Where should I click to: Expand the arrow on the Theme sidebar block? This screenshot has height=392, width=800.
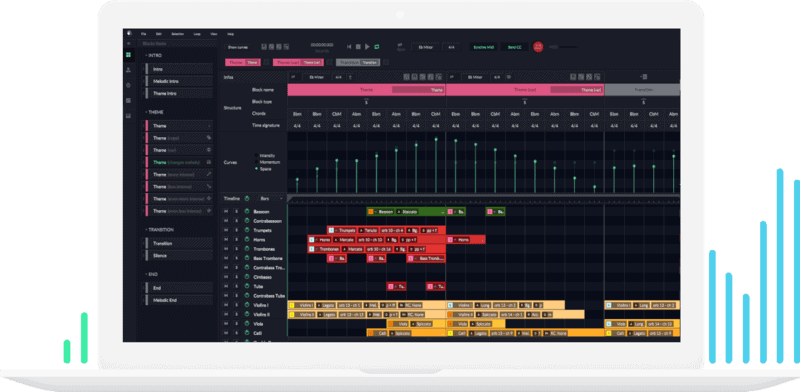click(x=209, y=126)
